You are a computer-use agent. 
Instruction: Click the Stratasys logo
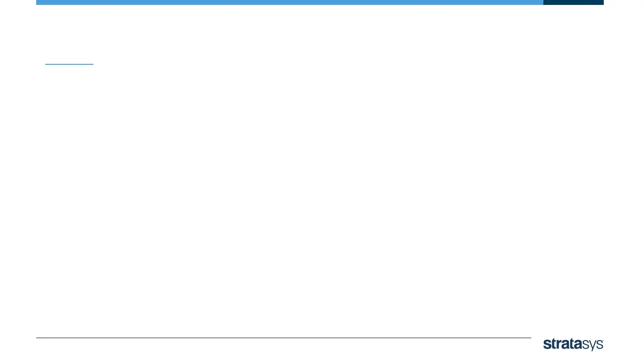[573, 344]
